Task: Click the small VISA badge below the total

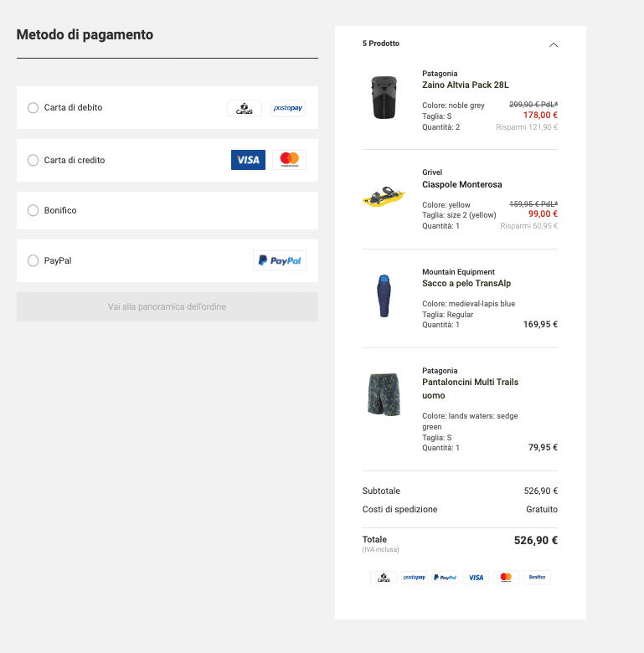Action: tap(475, 578)
